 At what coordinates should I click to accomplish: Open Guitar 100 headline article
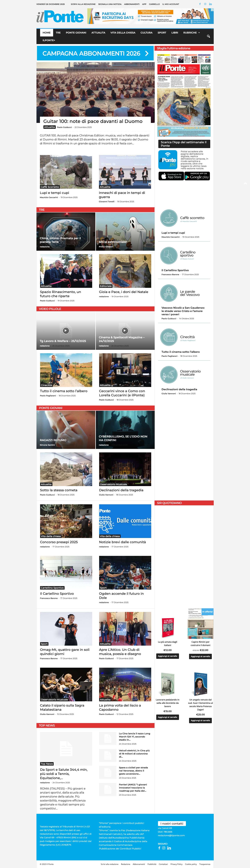click(93, 121)
